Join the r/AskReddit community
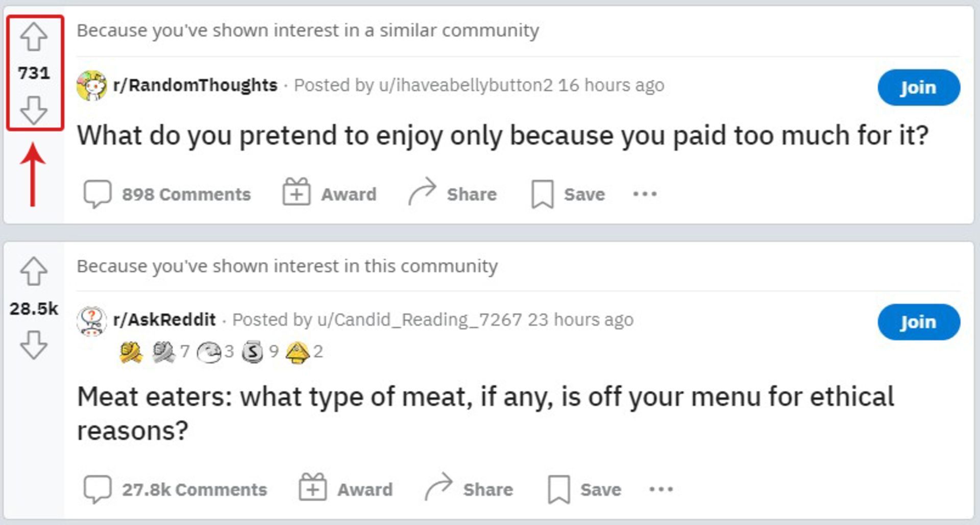This screenshot has height=525, width=980. [x=919, y=322]
